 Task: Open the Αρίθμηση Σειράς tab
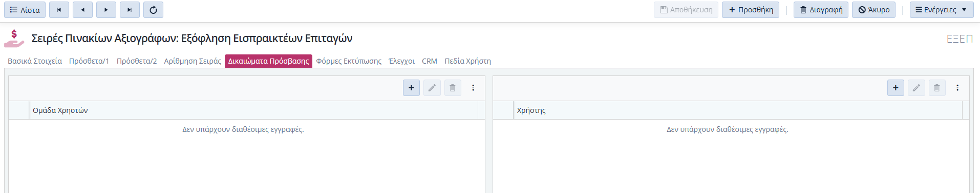pos(193,61)
